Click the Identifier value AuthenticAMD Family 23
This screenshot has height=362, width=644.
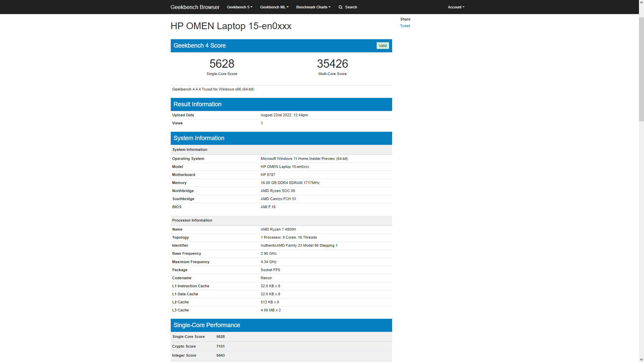click(299, 245)
